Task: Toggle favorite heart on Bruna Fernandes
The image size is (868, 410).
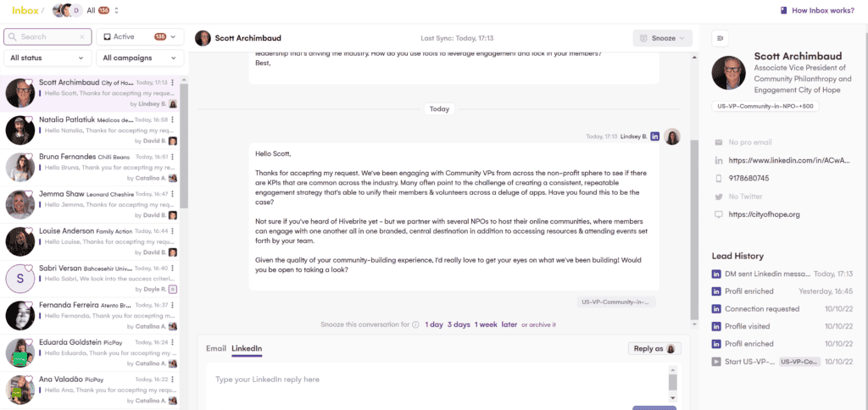Action: click(30, 156)
